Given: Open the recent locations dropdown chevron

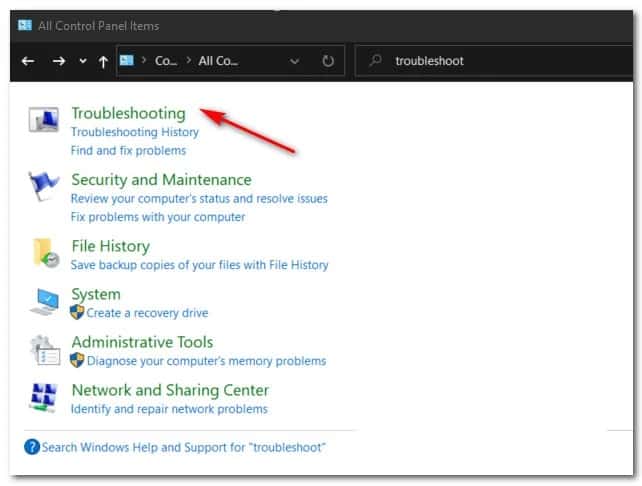Looking at the screenshot, I should 83,61.
